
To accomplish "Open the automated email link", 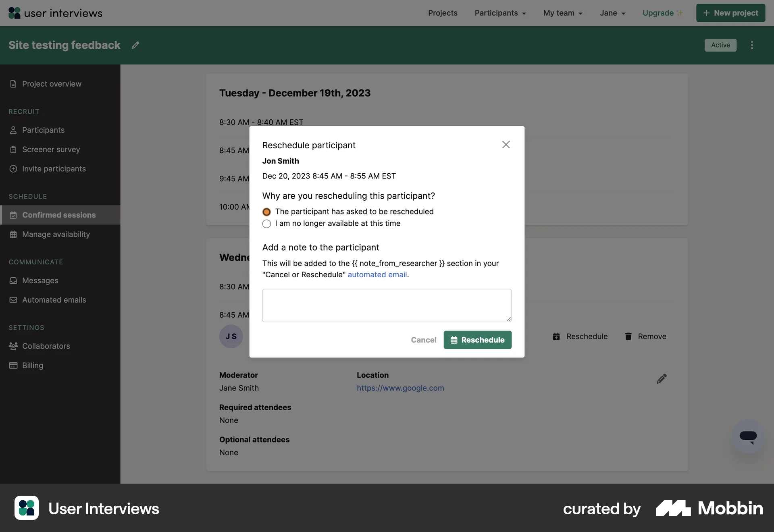I will tap(377, 274).
